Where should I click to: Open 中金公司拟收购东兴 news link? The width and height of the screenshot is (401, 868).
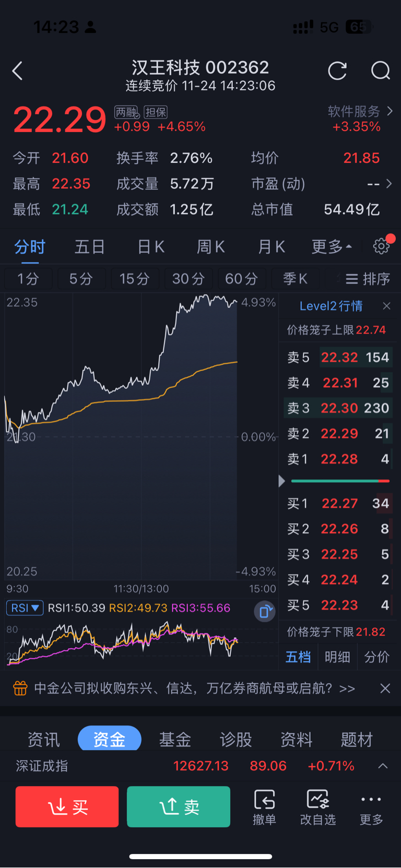(194, 688)
